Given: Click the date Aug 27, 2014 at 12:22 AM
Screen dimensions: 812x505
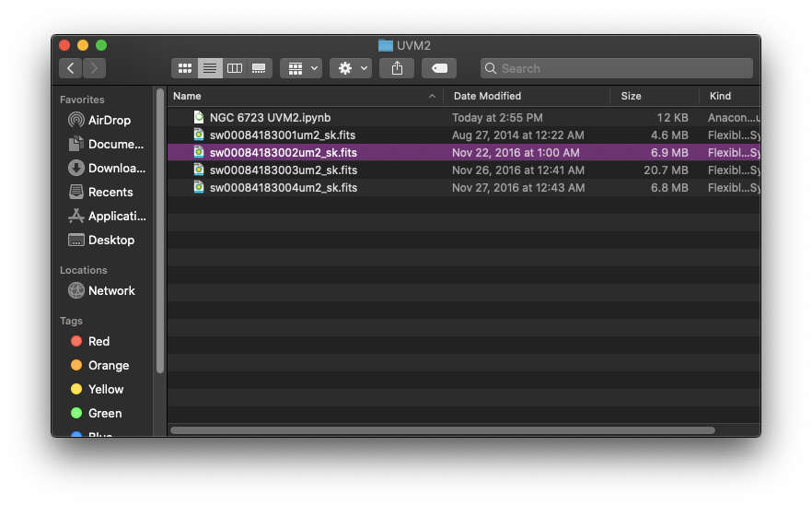Looking at the screenshot, I should pos(517,135).
